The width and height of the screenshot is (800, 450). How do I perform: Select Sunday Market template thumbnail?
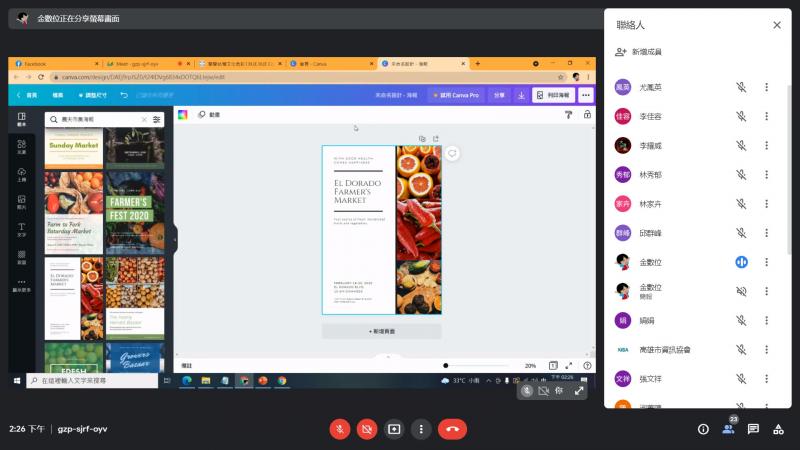(x=73, y=148)
